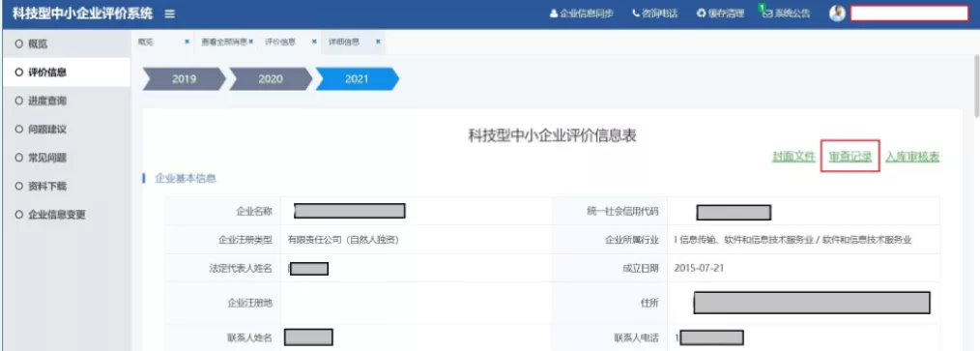980x351 pixels.
Task: Select year 2019 step
Action: 184,79
